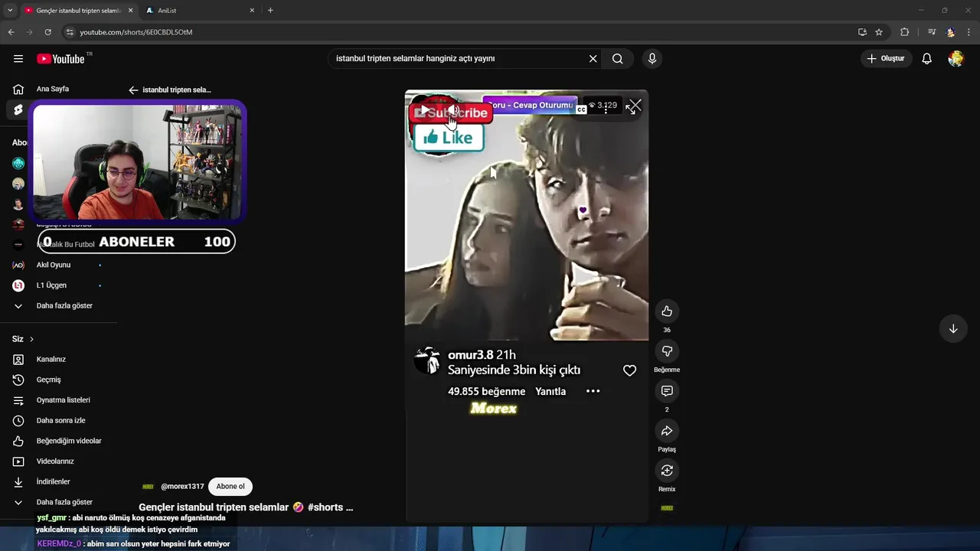Open the YouTube account avatar menu

(955, 59)
